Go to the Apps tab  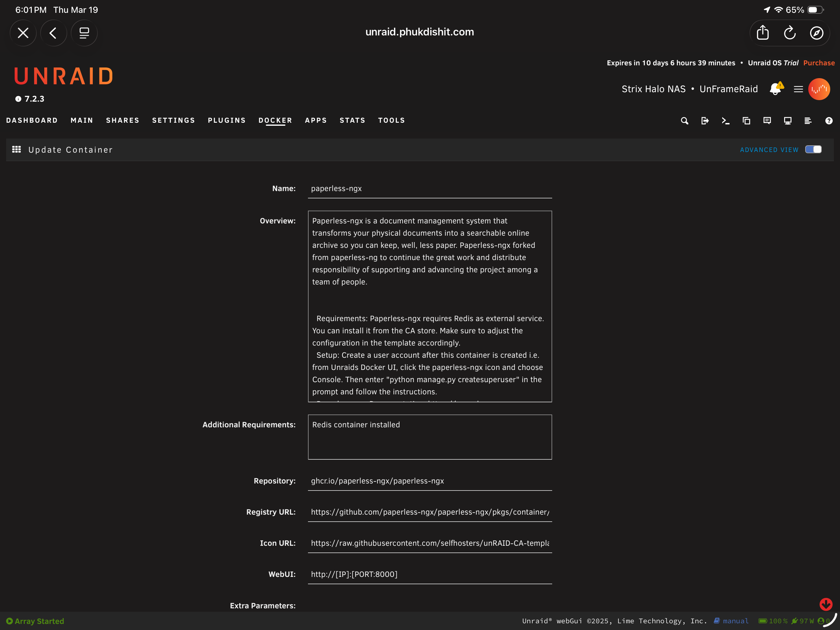(316, 120)
